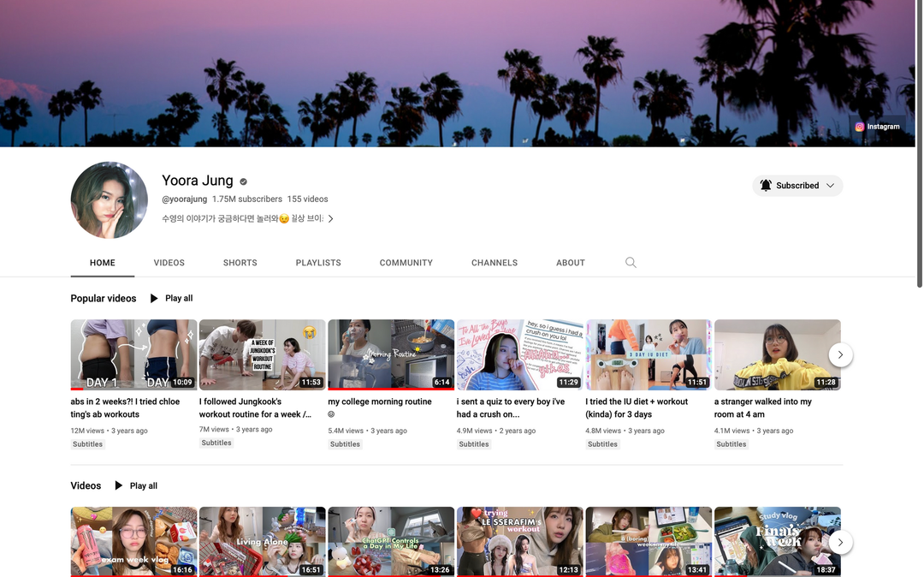924x577 pixels.
Task: Click the Videos section heading
Action: coord(86,485)
